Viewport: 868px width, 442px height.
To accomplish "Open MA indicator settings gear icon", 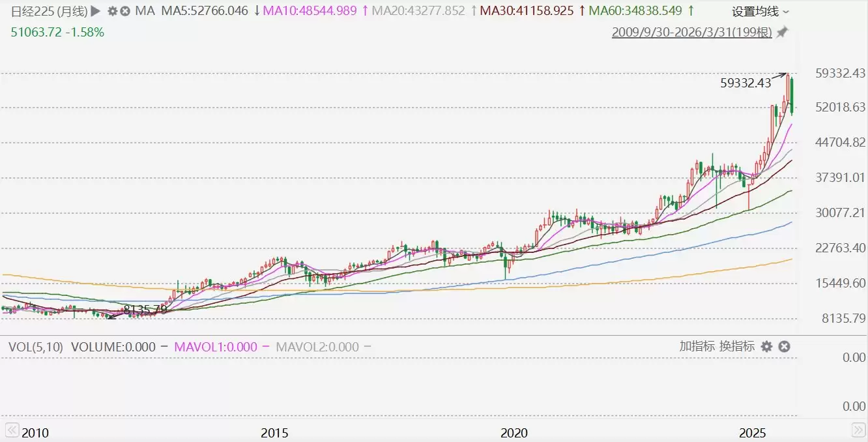I will coord(113,11).
